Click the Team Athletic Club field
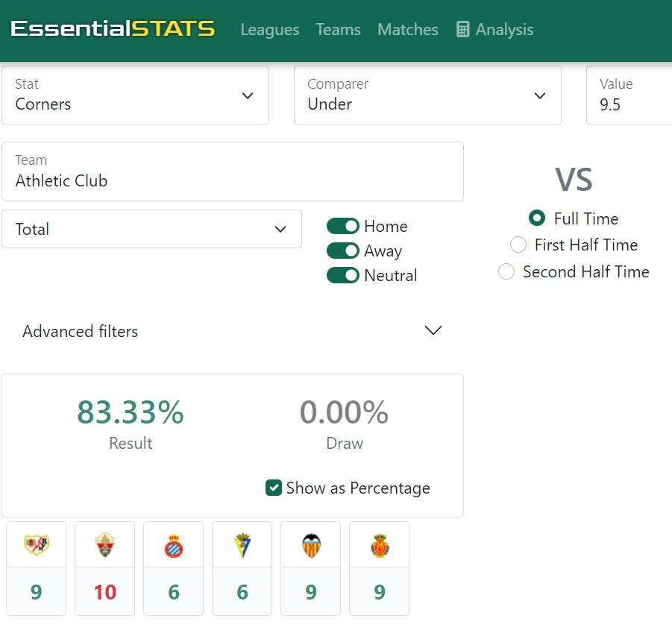Image resolution: width=672 pixels, height=639 pixels. [233, 171]
